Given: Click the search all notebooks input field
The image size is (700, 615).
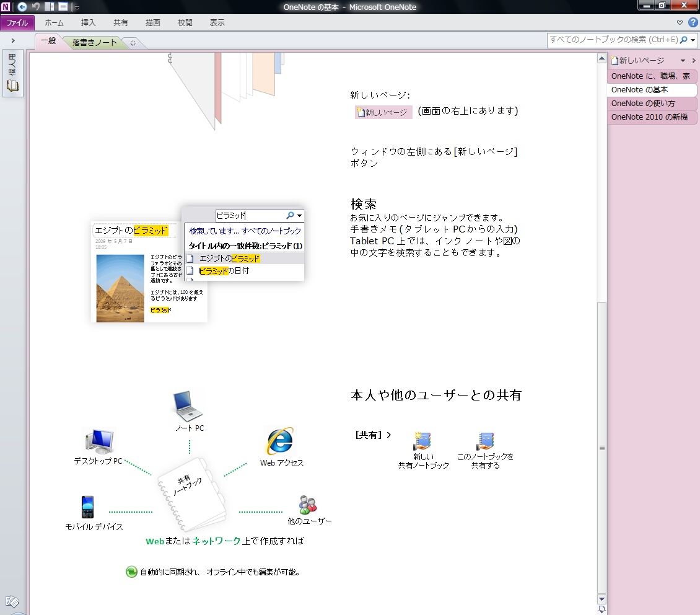Looking at the screenshot, I should (613, 40).
